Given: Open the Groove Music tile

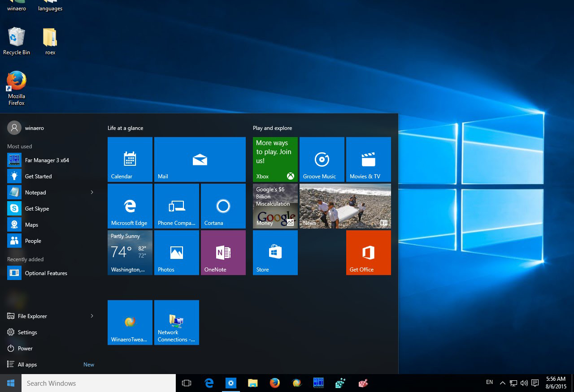Looking at the screenshot, I should 322,159.
